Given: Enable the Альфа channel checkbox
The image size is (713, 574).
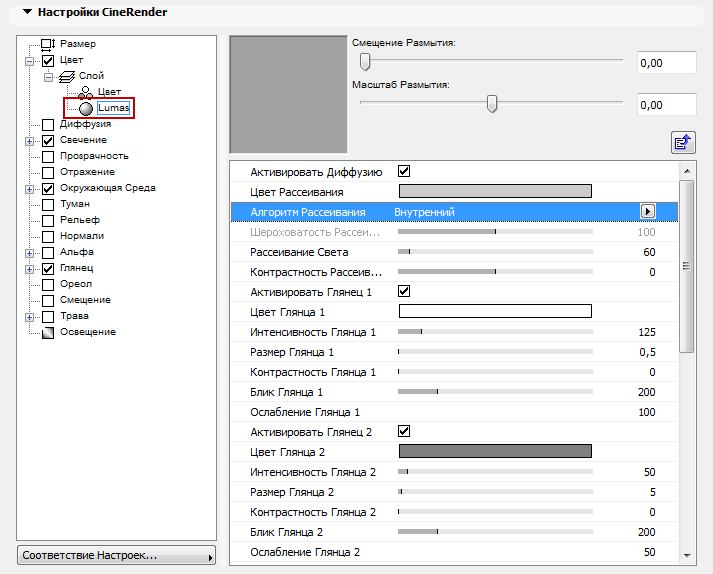Looking at the screenshot, I should [x=48, y=252].
